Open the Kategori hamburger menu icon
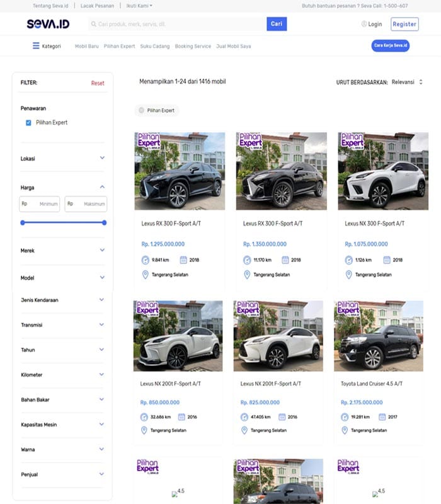 click(36, 46)
